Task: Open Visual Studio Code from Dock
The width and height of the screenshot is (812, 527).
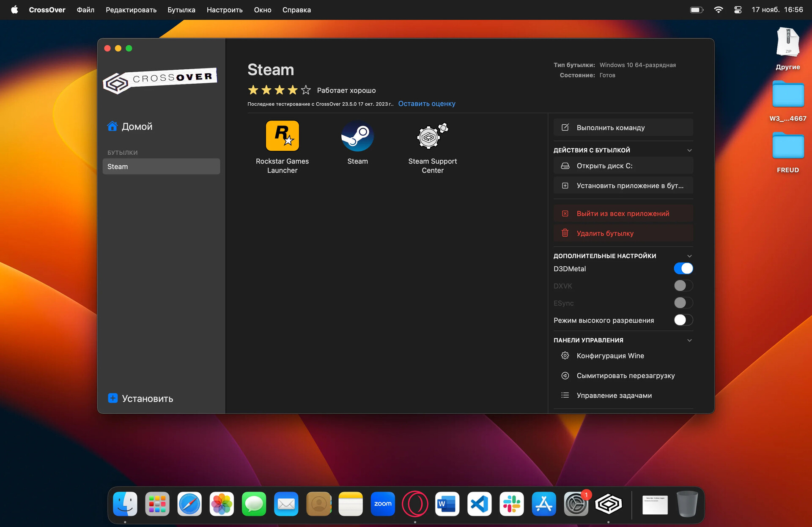Action: (479, 504)
